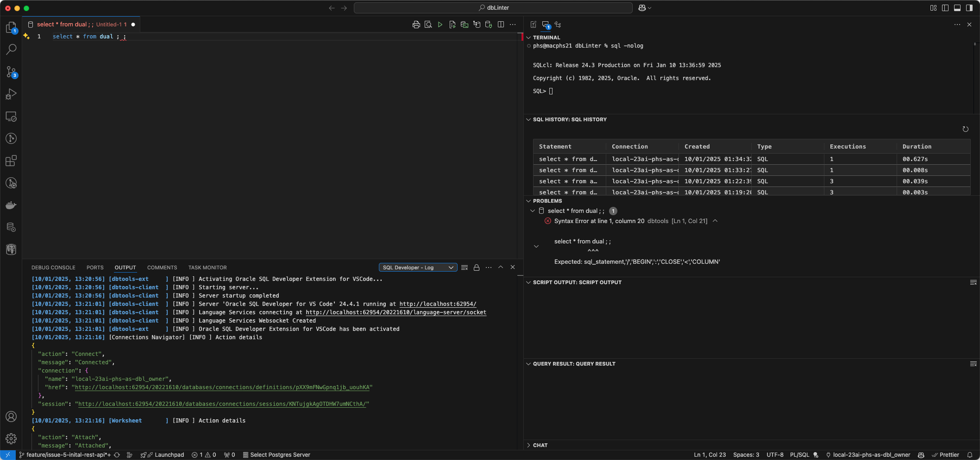Open the PostgreSQL elephant view in the activity bar

11,249
